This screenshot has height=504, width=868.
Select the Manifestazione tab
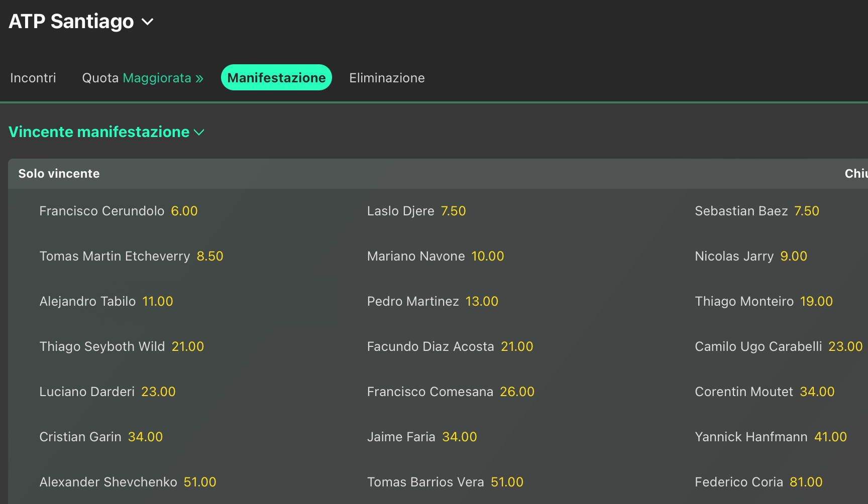click(x=276, y=78)
